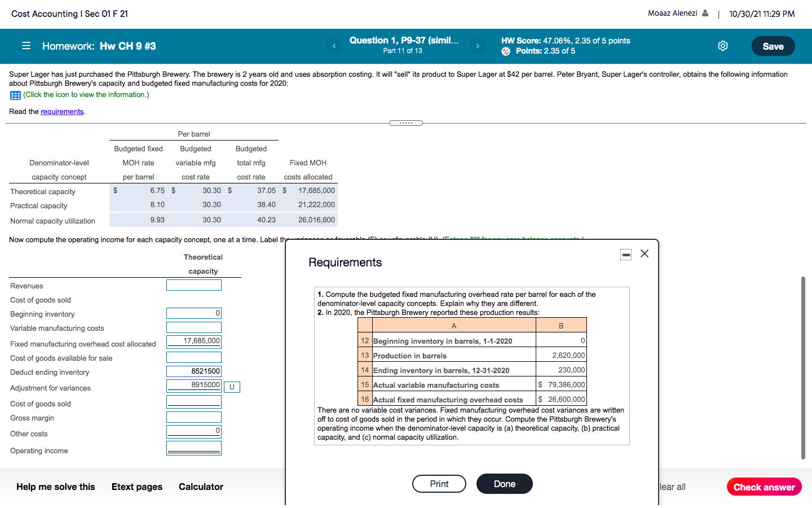The height and width of the screenshot is (508, 812).
Task: Click the Theoretical capacity row label
Action: tap(43, 192)
